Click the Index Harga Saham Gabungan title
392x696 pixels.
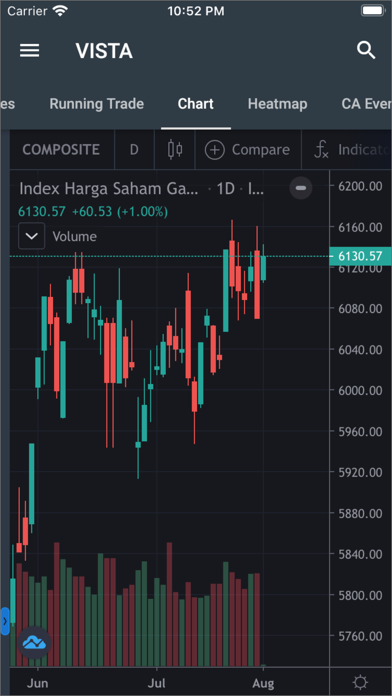(x=109, y=189)
